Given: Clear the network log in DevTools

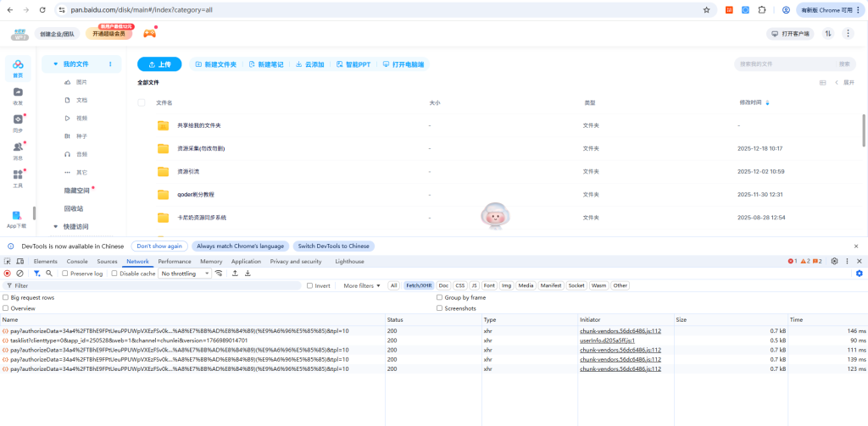Looking at the screenshot, I should coord(19,274).
